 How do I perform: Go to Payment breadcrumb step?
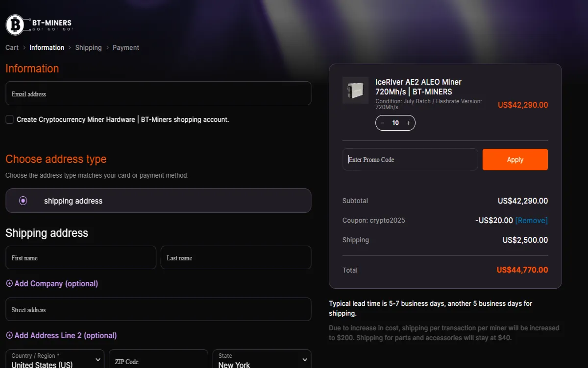(x=126, y=47)
